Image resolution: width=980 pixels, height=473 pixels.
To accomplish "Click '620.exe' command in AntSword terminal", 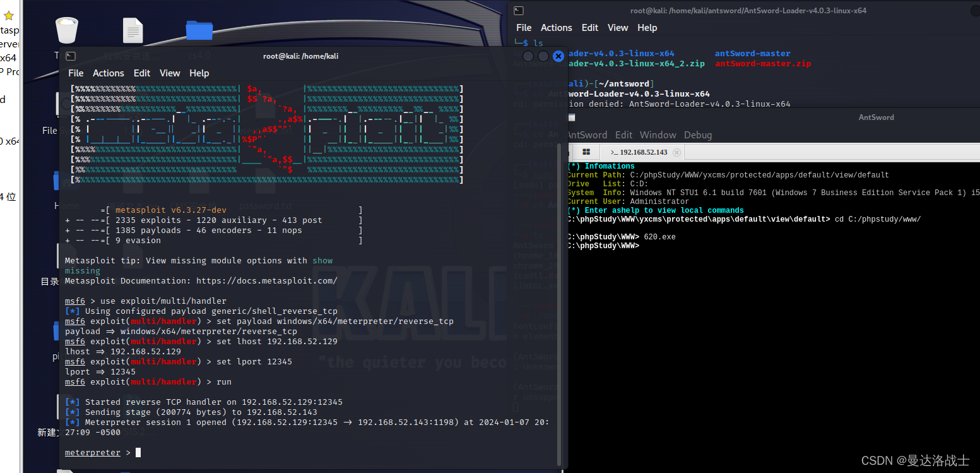I will point(660,237).
